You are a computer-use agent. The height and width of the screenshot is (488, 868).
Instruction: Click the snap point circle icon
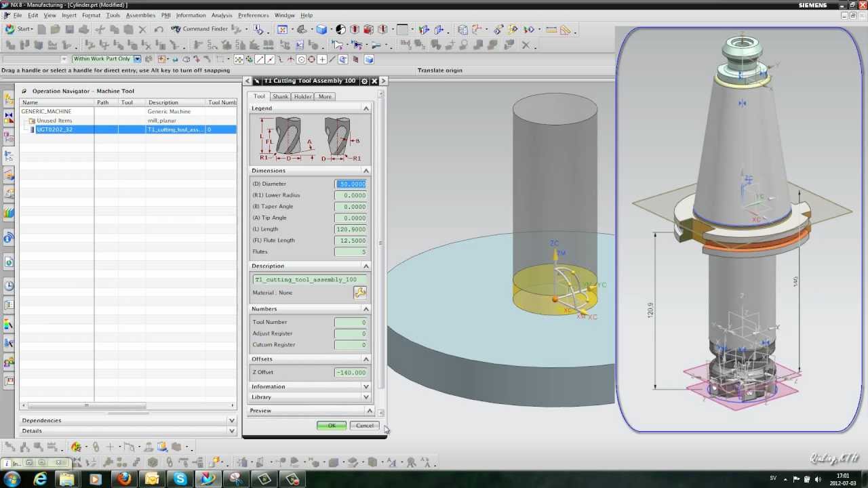coord(301,60)
